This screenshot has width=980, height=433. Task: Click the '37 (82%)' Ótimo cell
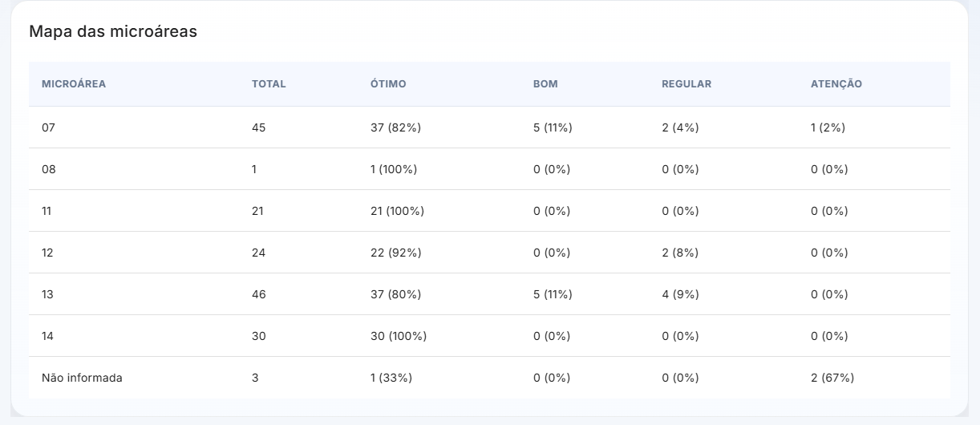tap(395, 127)
